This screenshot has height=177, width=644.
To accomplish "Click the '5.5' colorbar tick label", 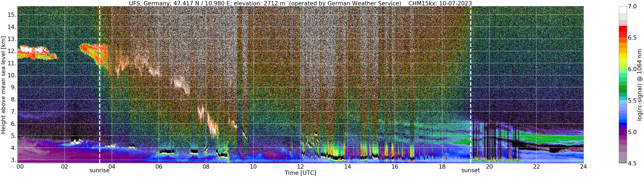I will pos(632,101).
